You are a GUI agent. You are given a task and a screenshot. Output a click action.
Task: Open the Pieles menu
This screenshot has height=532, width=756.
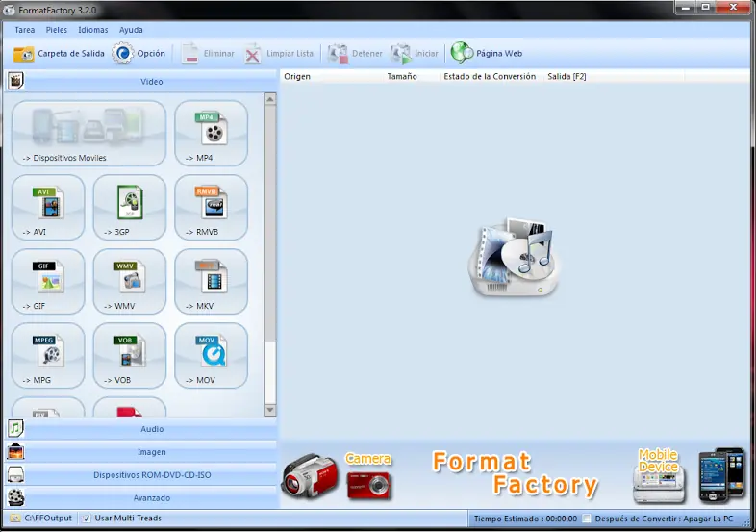(57, 30)
